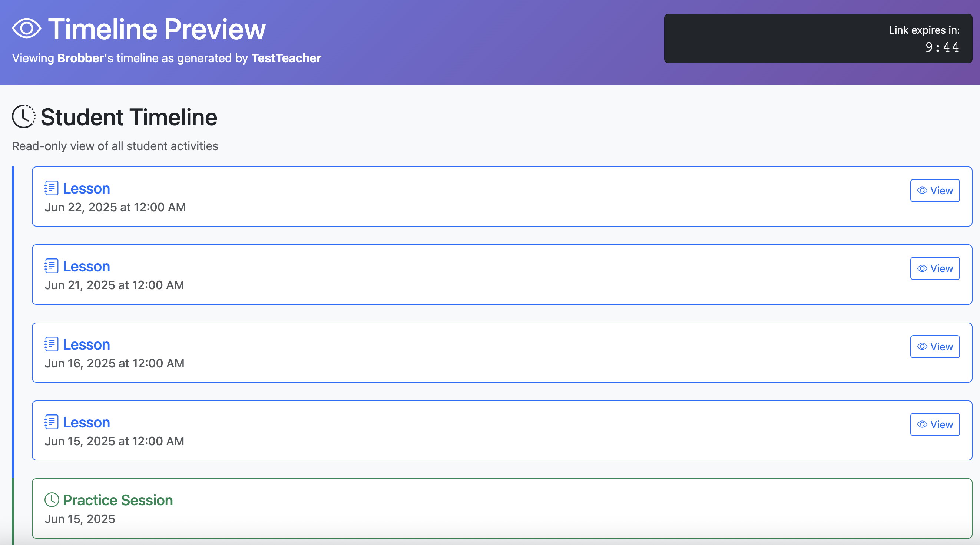View the Jun 22, 2025 lesson
Viewport: 980px width, 545px height.
tap(935, 191)
